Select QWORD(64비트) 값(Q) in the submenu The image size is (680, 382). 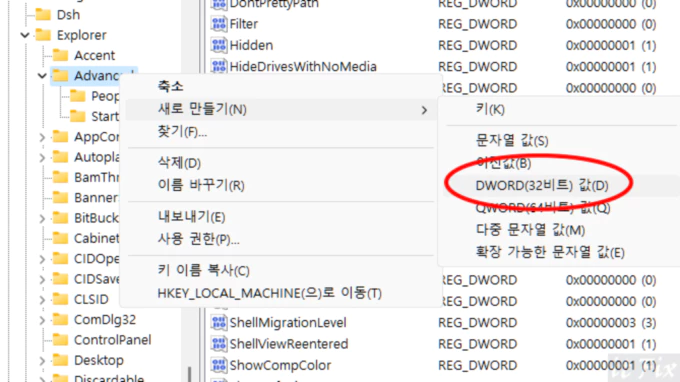tap(562, 208)
